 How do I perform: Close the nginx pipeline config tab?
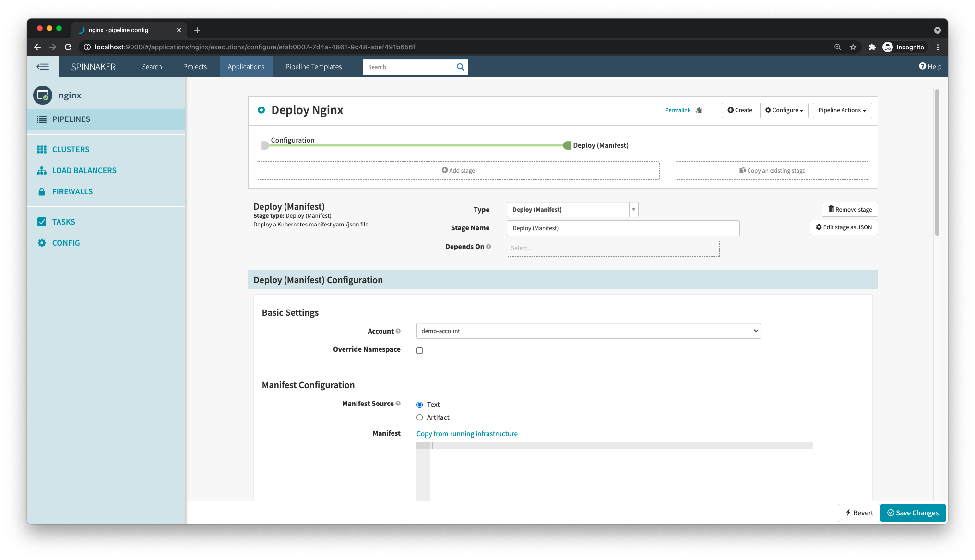[179, 30]
